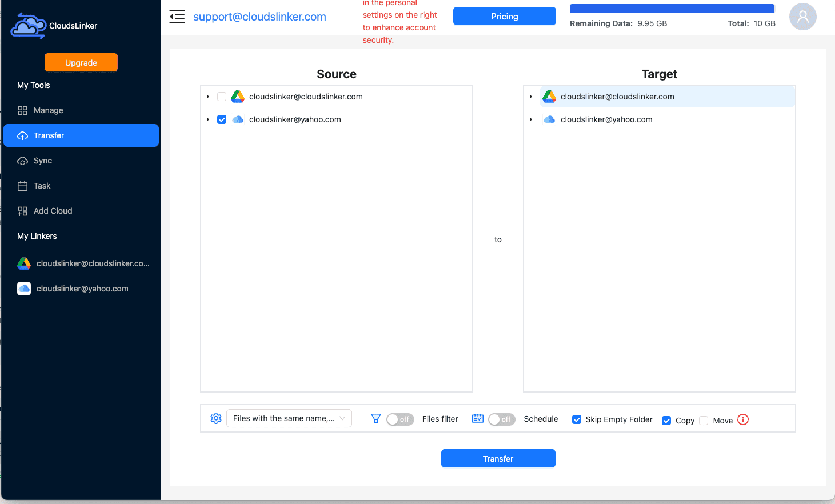835x504 pixels.
Task: Open Sync in sidebar menu
Action: point(81,161)
